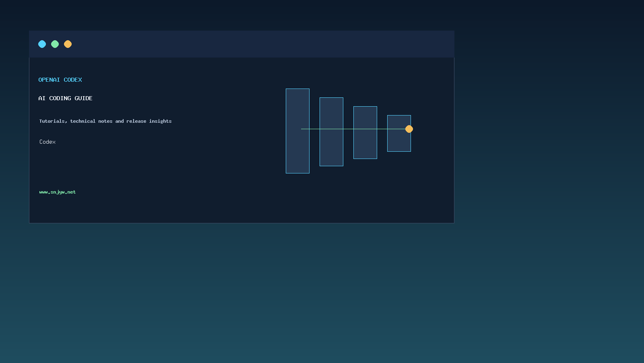Select the tallest bar in the diagram

(x=297, y=131)
